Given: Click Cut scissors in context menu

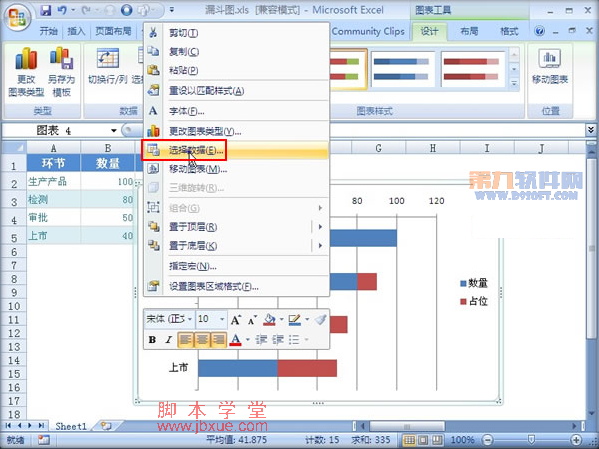Looking at the screenshot, I should (x=153, y=33).
